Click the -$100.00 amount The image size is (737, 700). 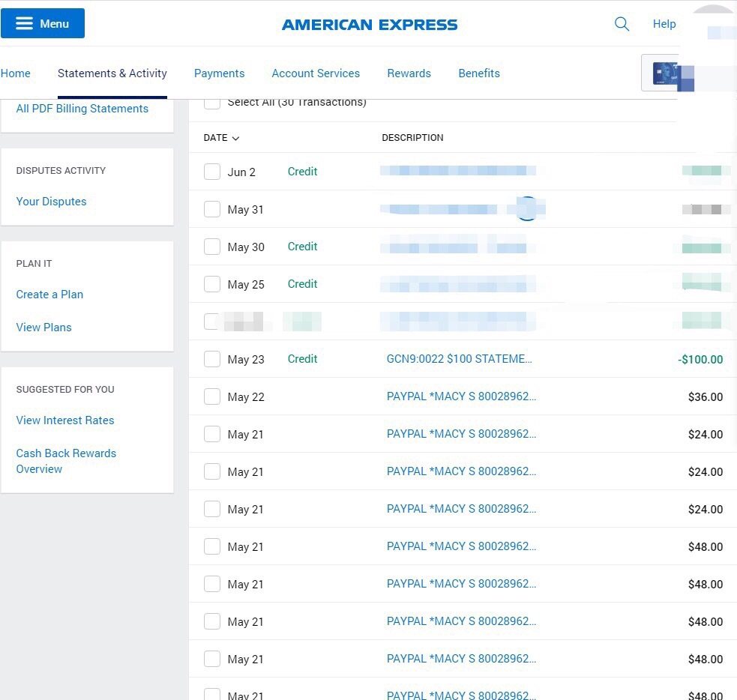(700, 360)
